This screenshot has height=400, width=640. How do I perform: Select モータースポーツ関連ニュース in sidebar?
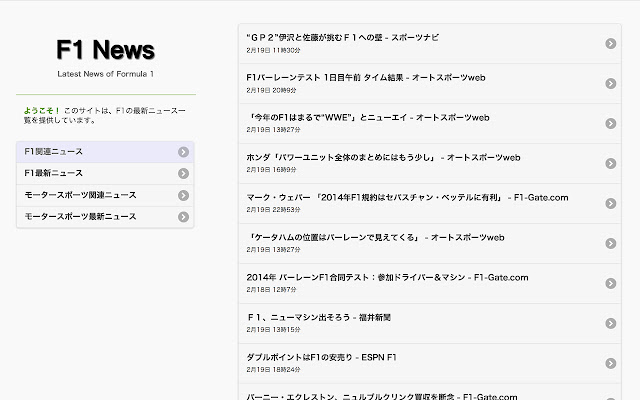click(x=105, y=196)
